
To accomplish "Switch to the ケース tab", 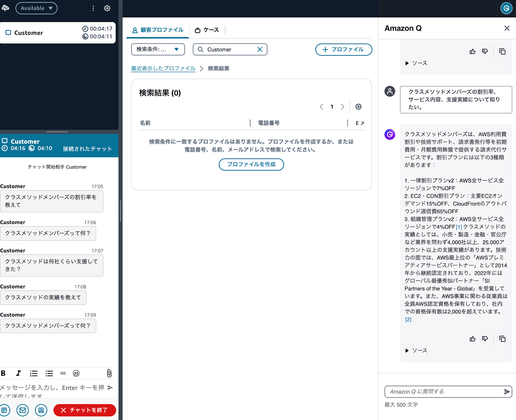I will tap(207, 30).
